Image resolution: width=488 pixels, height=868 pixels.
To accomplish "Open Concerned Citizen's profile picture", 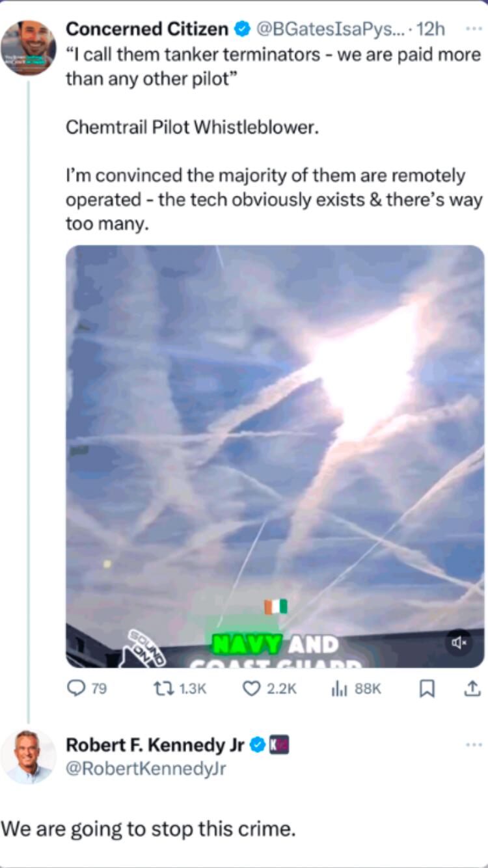I will click(28, 47).
